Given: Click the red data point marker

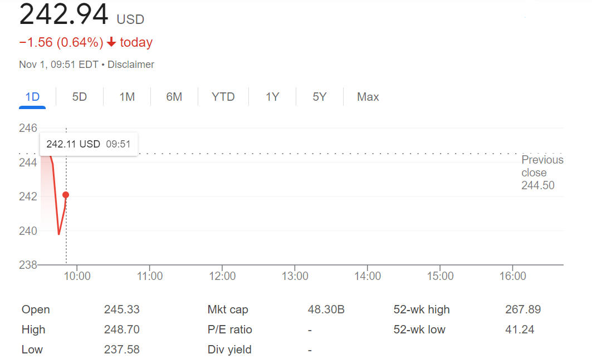Looking at the screenshot, I should click(x=66, y=195).
